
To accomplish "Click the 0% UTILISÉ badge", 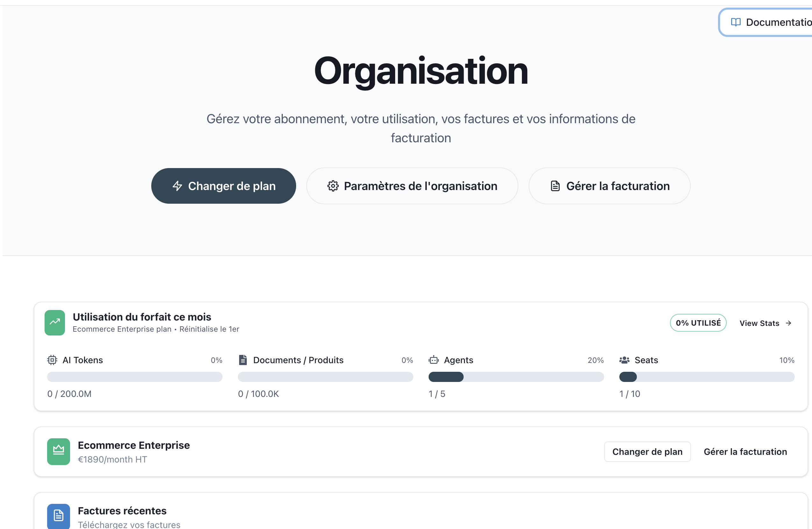I will coord(698,323).
